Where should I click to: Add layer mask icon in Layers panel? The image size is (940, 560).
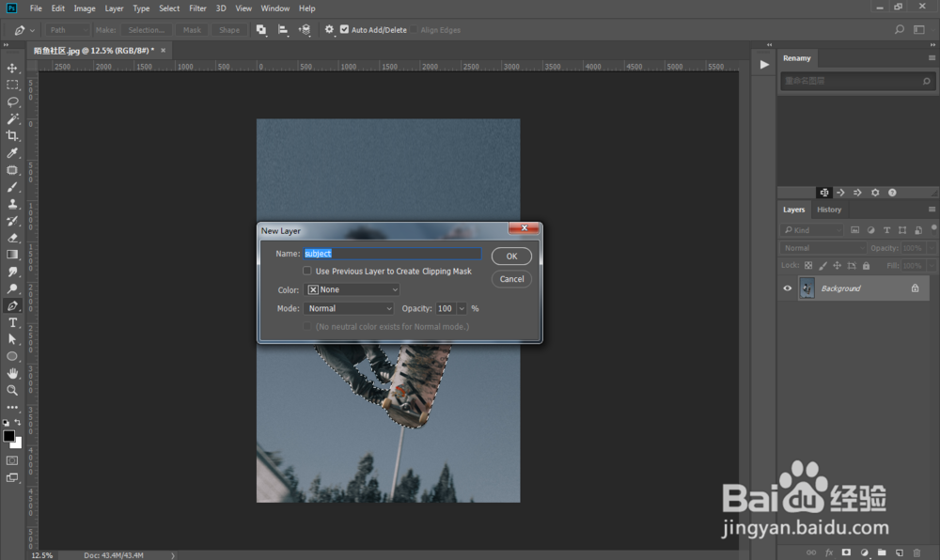846,552
